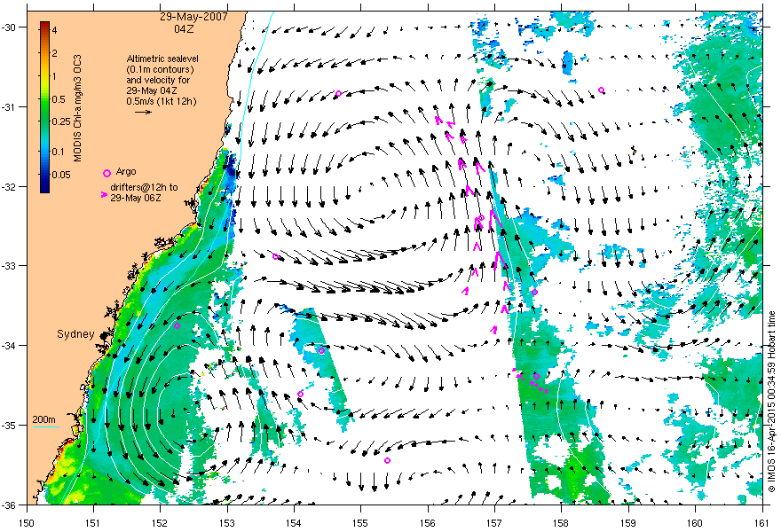Viewport: 781px width, 532px height.
Task: Click the Argo legend circle symbol
Action: [x=106, y=173]
